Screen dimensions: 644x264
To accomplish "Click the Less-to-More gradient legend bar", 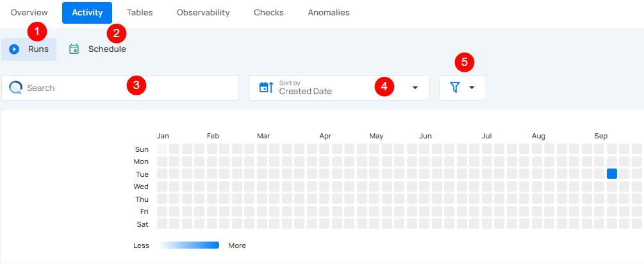I will point(189,245).
